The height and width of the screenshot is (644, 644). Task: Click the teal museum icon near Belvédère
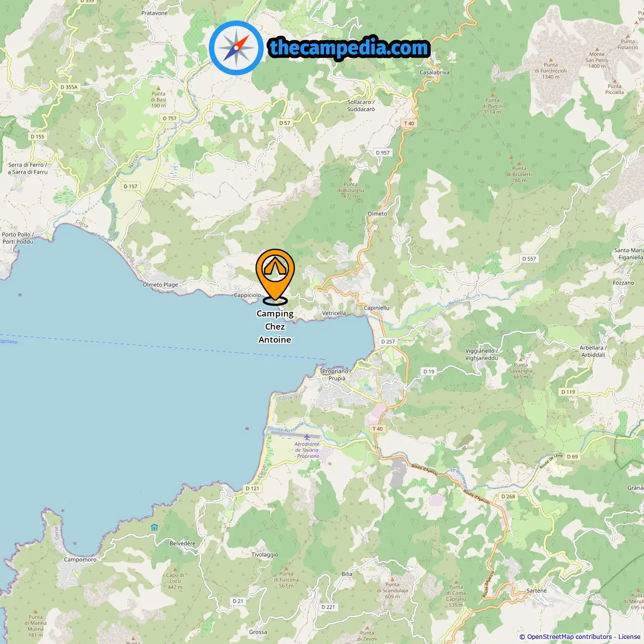coord(154,527)
